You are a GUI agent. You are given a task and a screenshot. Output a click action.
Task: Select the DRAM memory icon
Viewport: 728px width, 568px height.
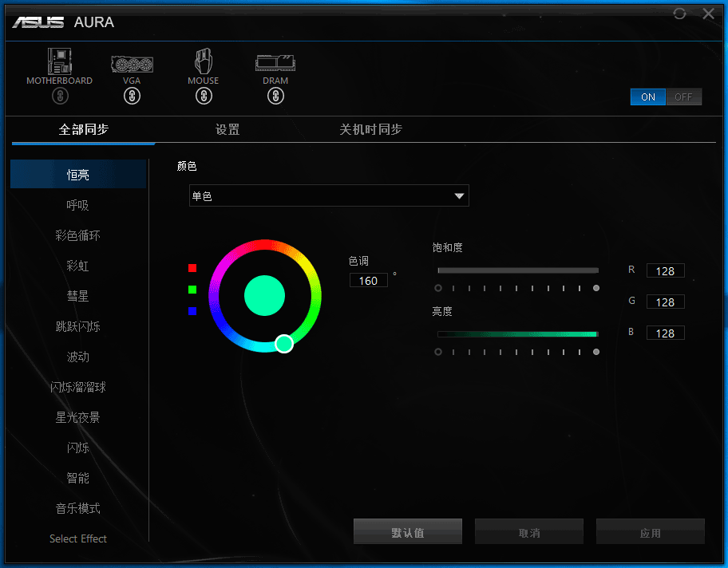[275, 63]
